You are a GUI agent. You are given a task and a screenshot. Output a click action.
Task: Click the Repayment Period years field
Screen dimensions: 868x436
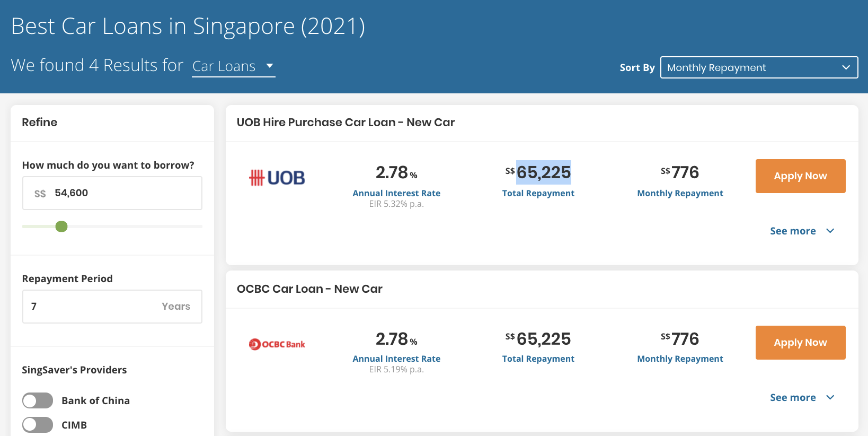pos(112,307)
